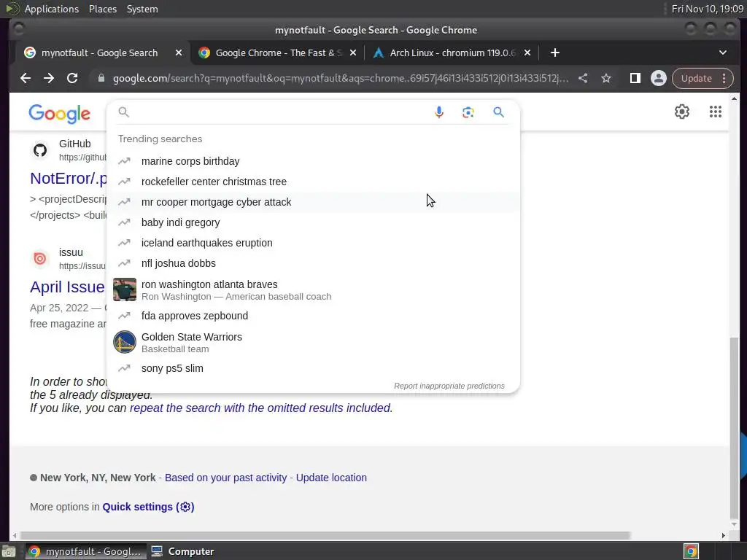Open Google quick settings gear
The width and height of the screenshot is (747, 560).
pos(682,112)
